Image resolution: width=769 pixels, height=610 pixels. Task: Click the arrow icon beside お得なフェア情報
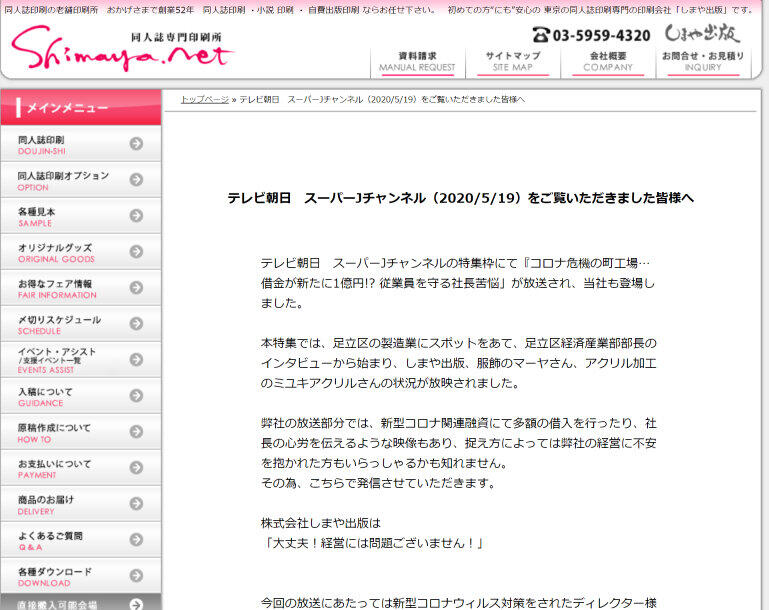pyautogui.click(x=136, y=287)
